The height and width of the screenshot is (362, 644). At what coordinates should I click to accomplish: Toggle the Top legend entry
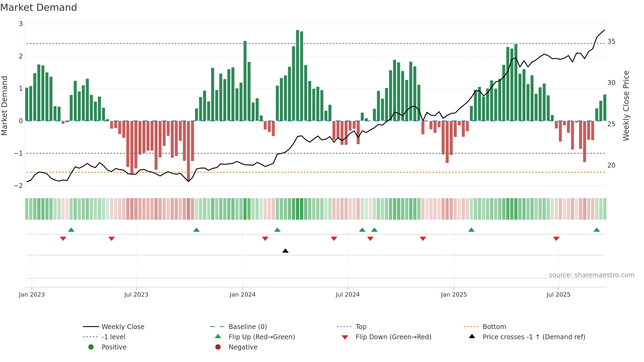tap(352, 327)
